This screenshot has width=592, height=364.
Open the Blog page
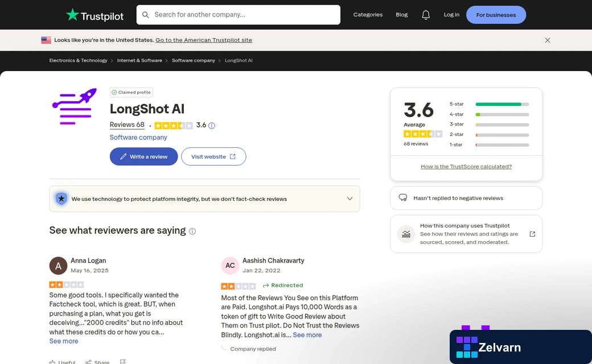402,15
